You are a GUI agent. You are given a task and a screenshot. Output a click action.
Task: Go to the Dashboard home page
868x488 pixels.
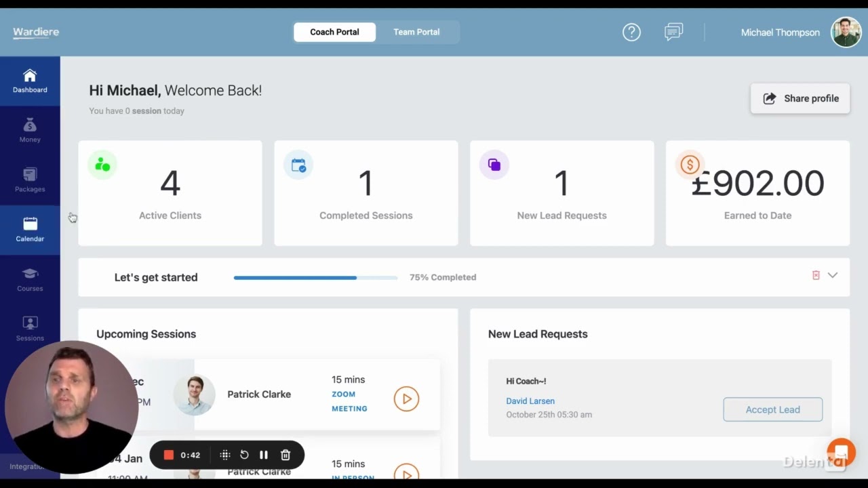point(30,81)
